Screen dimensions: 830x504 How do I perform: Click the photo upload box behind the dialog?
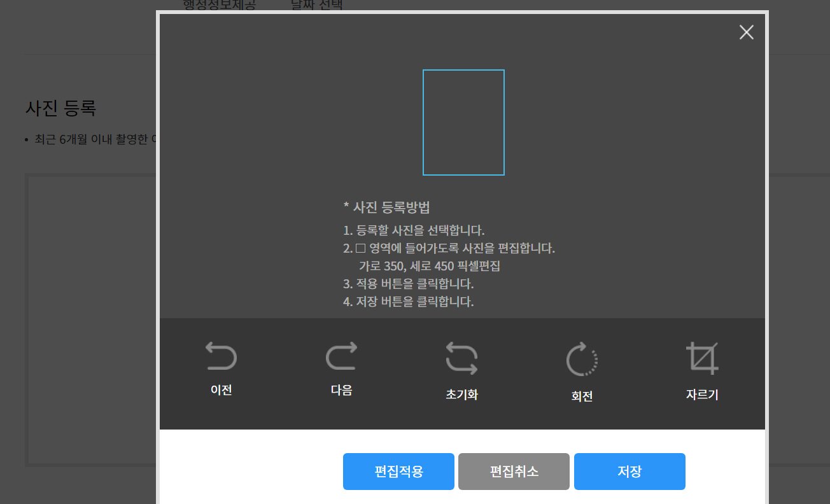click(x=89, y=318)
